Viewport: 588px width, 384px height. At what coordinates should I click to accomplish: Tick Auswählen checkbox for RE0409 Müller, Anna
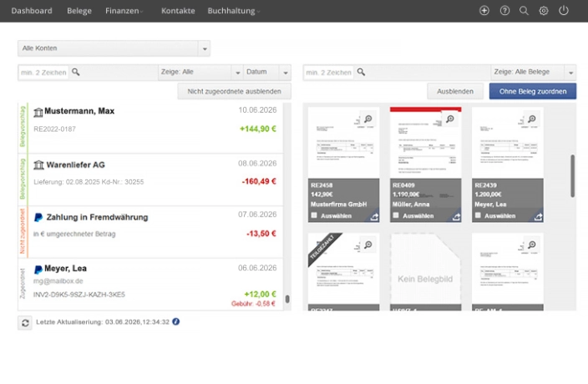396,215
